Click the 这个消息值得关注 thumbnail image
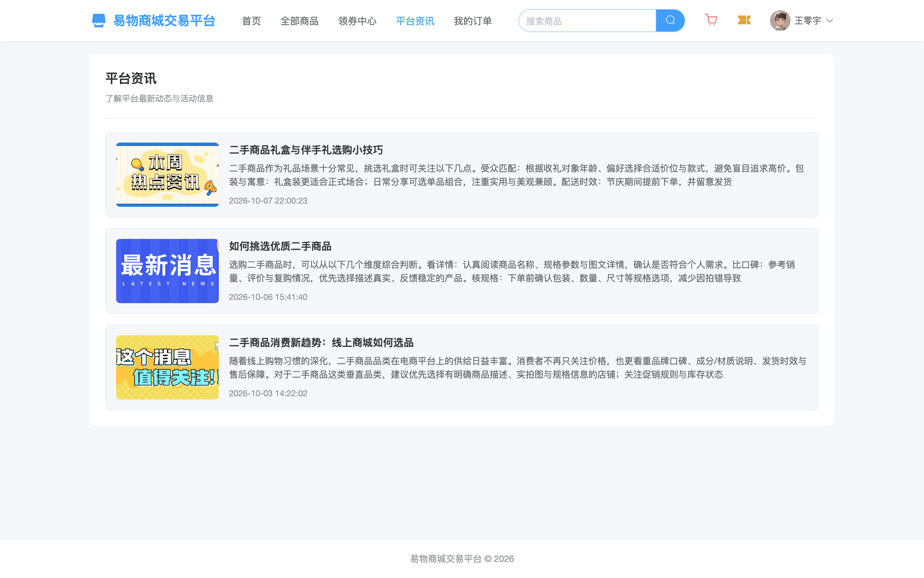The width and height of the screenshot is (924, 578). coord(167,367)
